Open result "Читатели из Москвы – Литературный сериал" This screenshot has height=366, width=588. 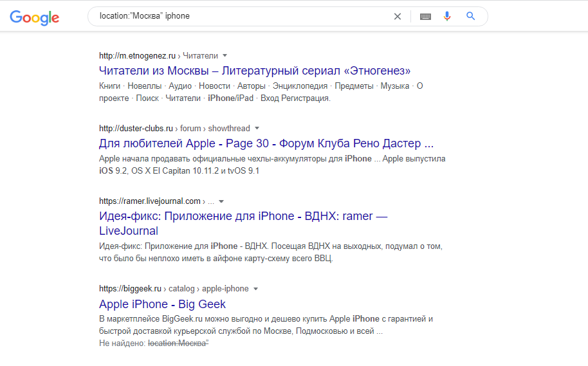255,71
